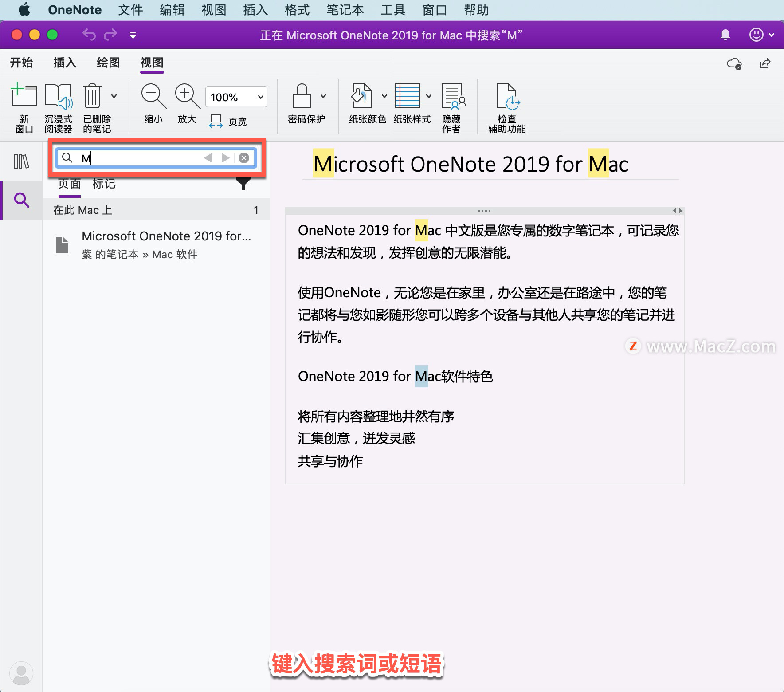Expand the password protection dropdown arrow
This screenshot has height=692, width=784.
click(x=323, y=96)
